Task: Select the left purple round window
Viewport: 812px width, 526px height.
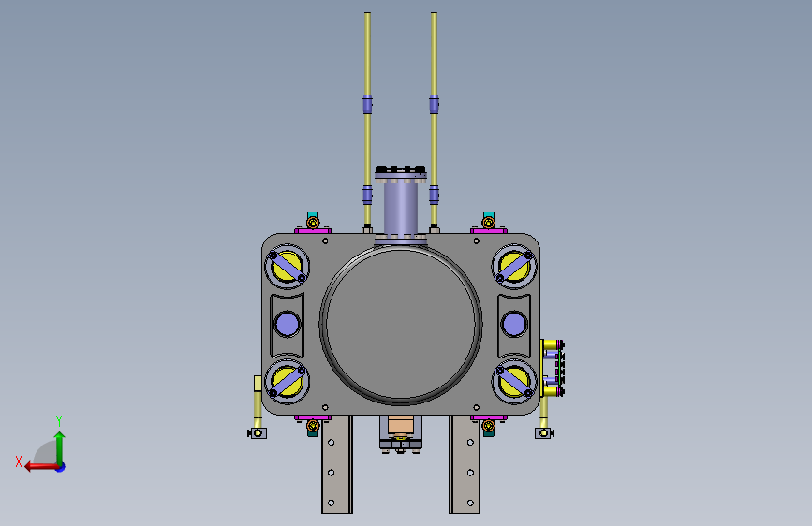Action: click(x=287, y=324)
